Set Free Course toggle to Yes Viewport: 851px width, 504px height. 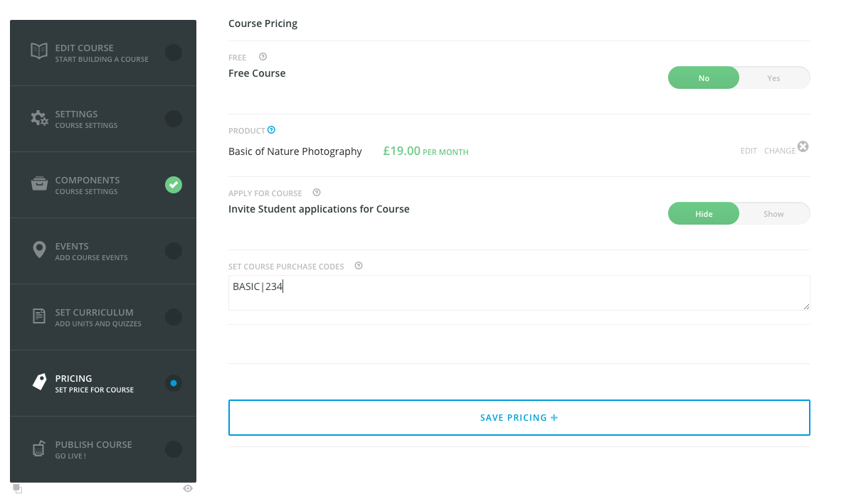773,78
